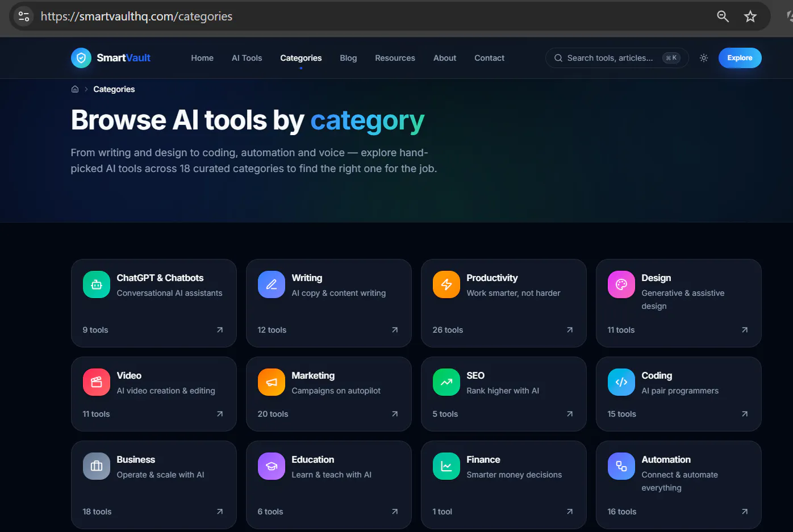Click the '20 tools' count text
The height and width of the screenshot is (532, 793).
273,414
